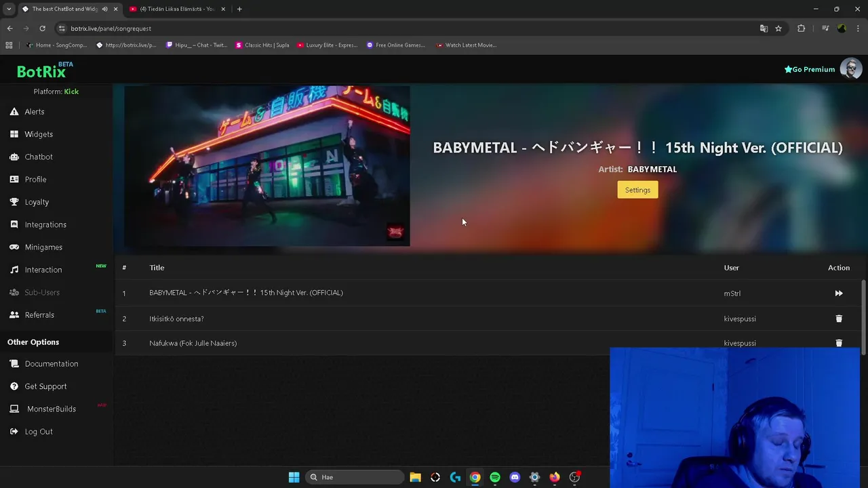Open the Windows Start menu
The image size is (868, 488).
(x=294, y=477)
